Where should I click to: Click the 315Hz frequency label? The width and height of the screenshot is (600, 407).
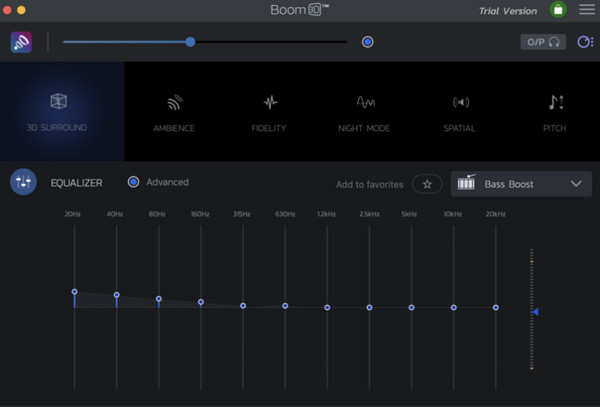pos(242,214)
